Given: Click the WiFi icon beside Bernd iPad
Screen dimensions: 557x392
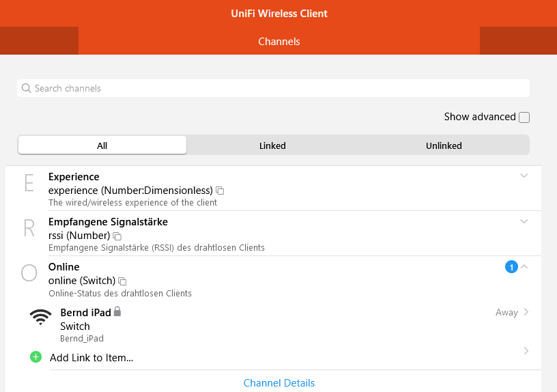Looking at the screenshot, I should tap(40, 317).
